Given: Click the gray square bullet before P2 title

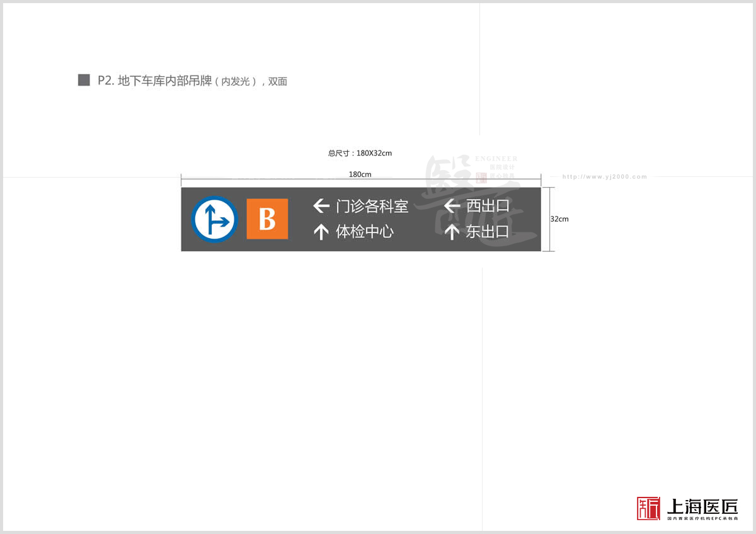Looking at the screenshot, I should point(84,80).
